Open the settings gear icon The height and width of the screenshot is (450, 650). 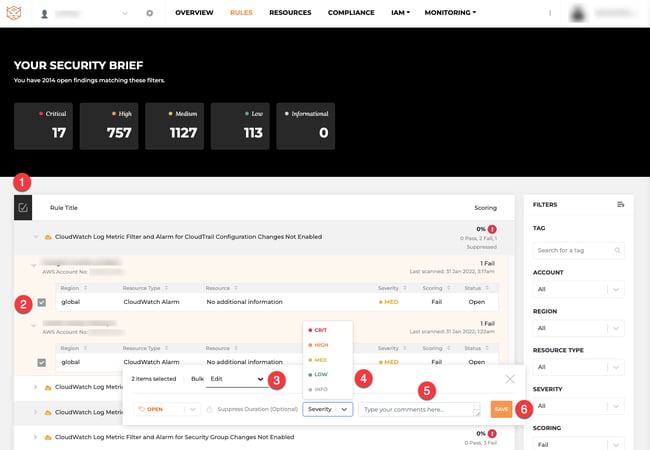[x=150, y=13]
